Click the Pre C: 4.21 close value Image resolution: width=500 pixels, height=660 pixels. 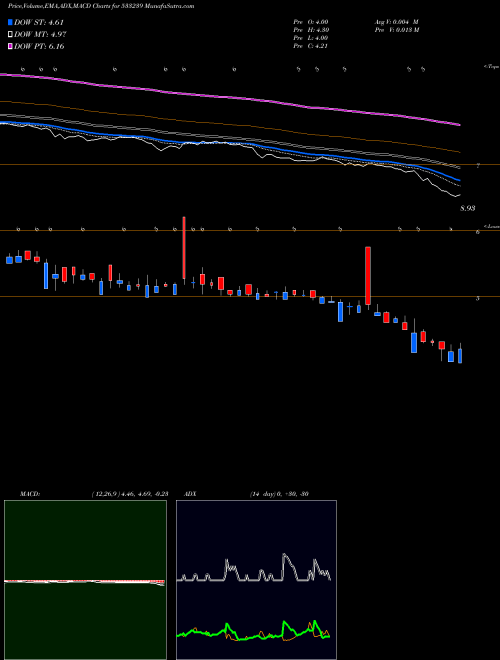pyautogui.click(x=311, y=46)
